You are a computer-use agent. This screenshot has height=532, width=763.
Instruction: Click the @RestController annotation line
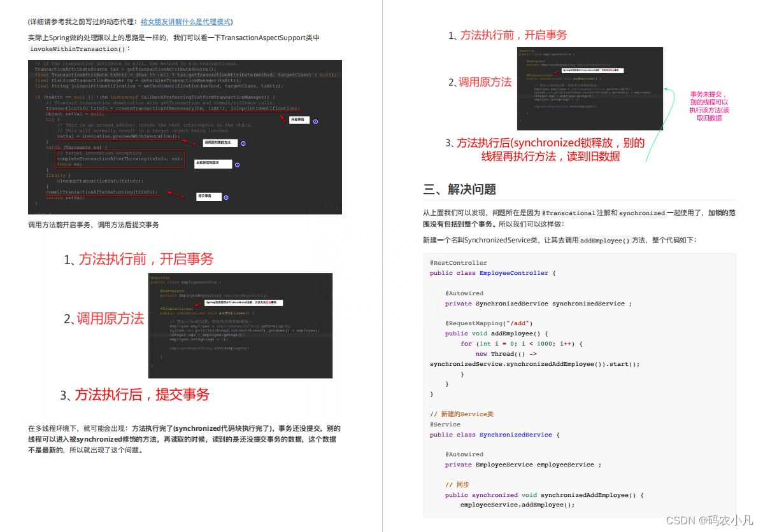pyautogui.click(x=459, y=263)
